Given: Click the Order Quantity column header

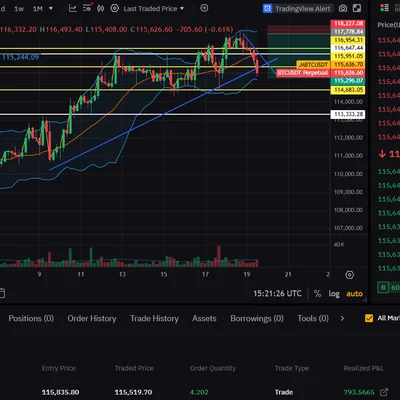Looking at the screenshot, I should pos(213,368).
